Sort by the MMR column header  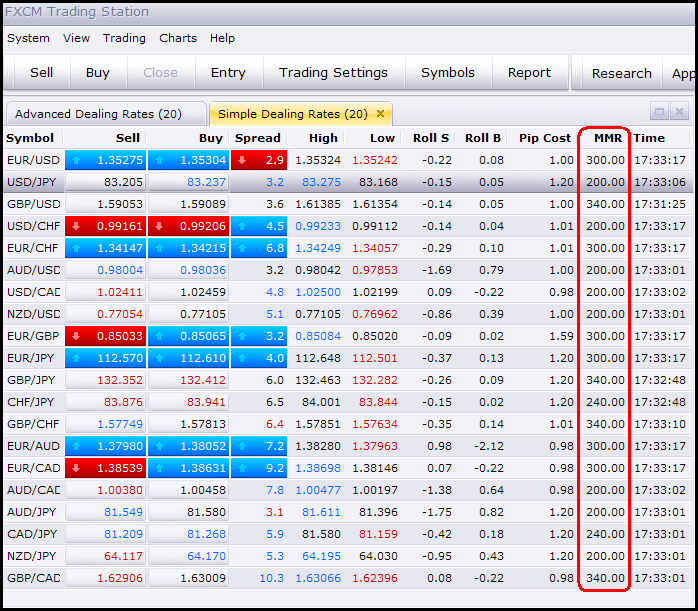(x=608, y=138)
